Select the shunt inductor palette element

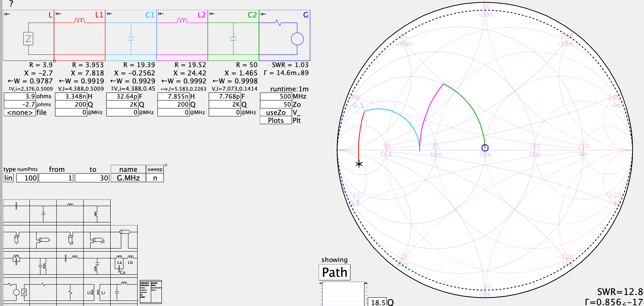(97, 211)
